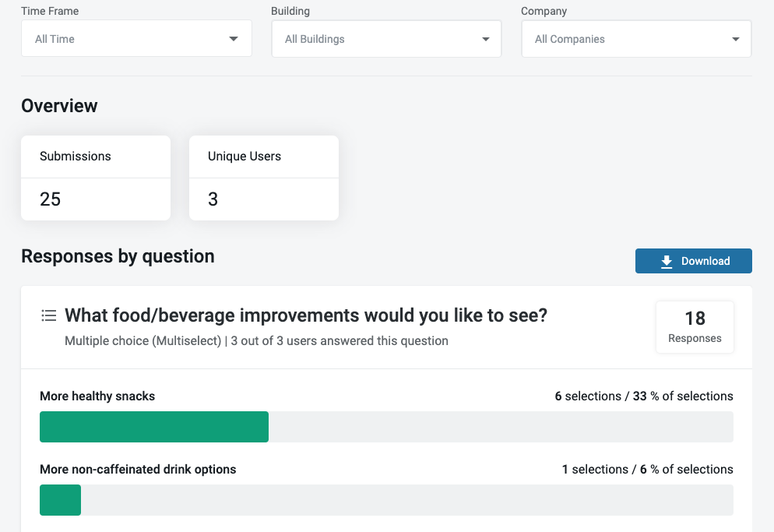
Task: Click the caret arrow in the All Time field
Action: (234, 39)
